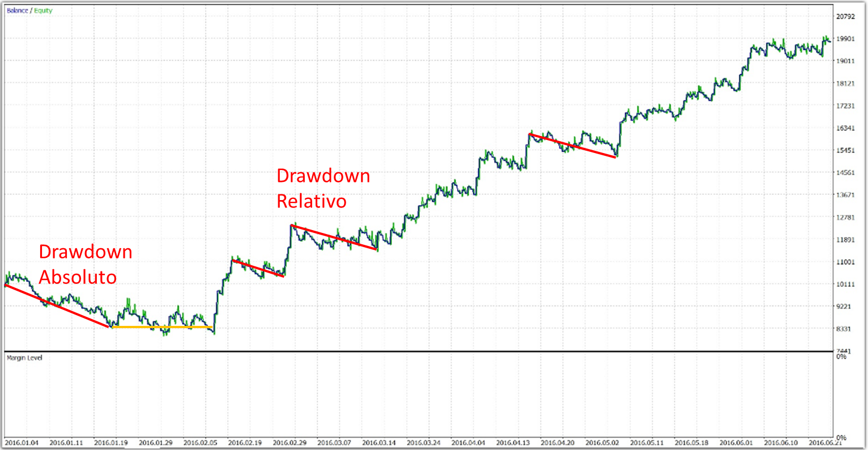Screen dimensions: 868x450
Task: Click the upper 0% Margin Level label
Action: (841, 357)
